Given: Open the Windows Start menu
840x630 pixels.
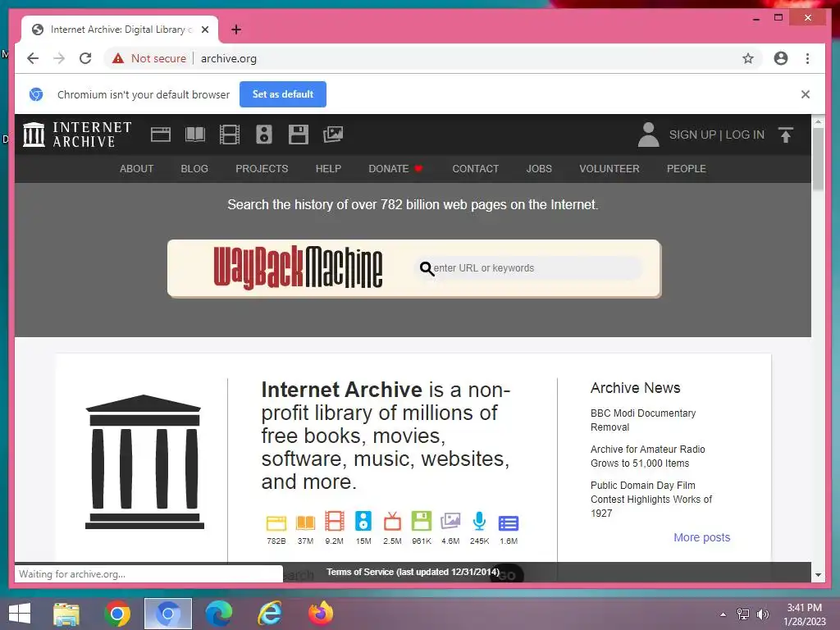Looking at the screenshot, I should tap(20, 614).
